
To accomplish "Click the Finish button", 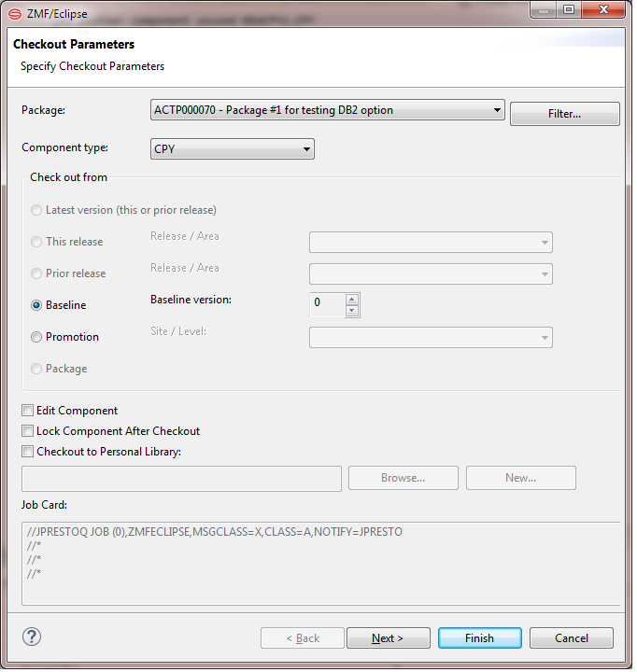I will pyautogui.click(x=479, y=638).
